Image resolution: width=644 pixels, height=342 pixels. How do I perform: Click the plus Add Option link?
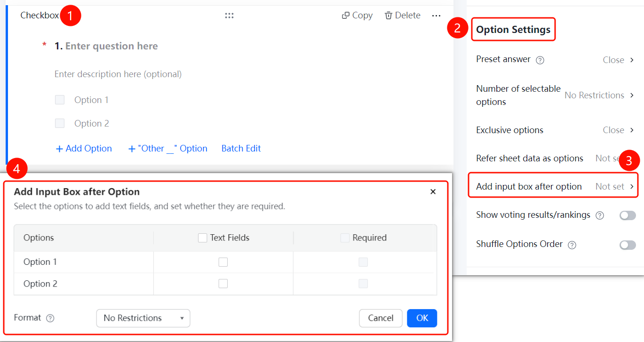(x=84, y=149)
